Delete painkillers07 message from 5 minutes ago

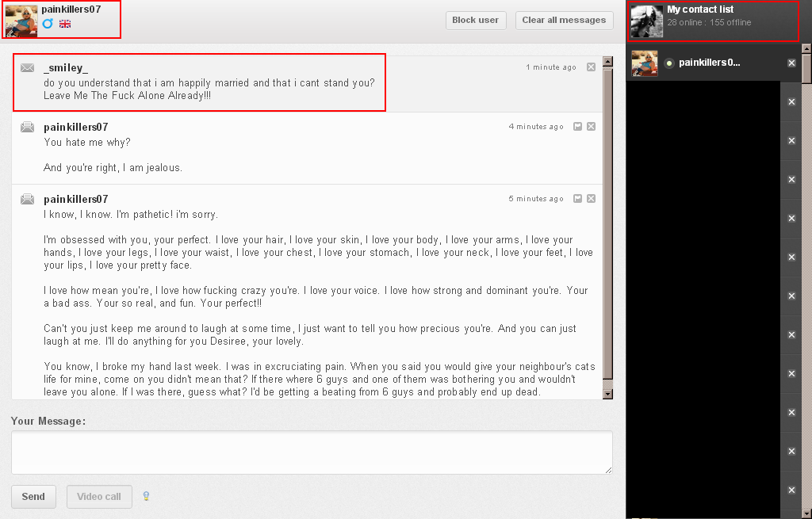click(591, 199)
